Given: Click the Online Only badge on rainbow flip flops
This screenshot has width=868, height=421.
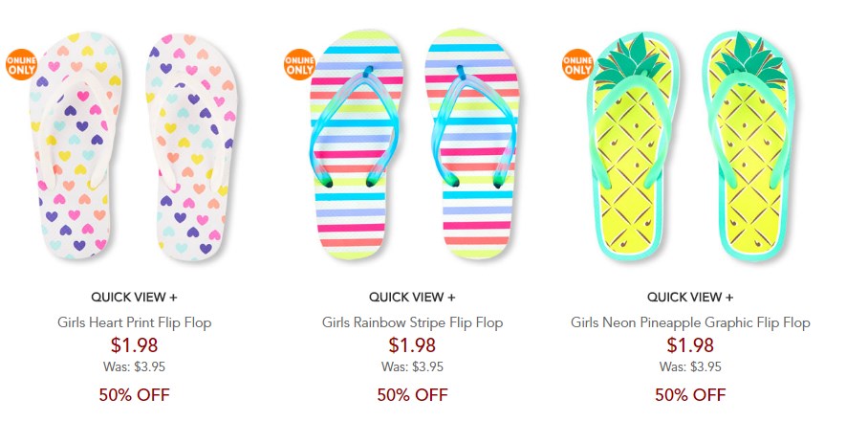Looking at the screenshot, I should click(x=299, y=65).
